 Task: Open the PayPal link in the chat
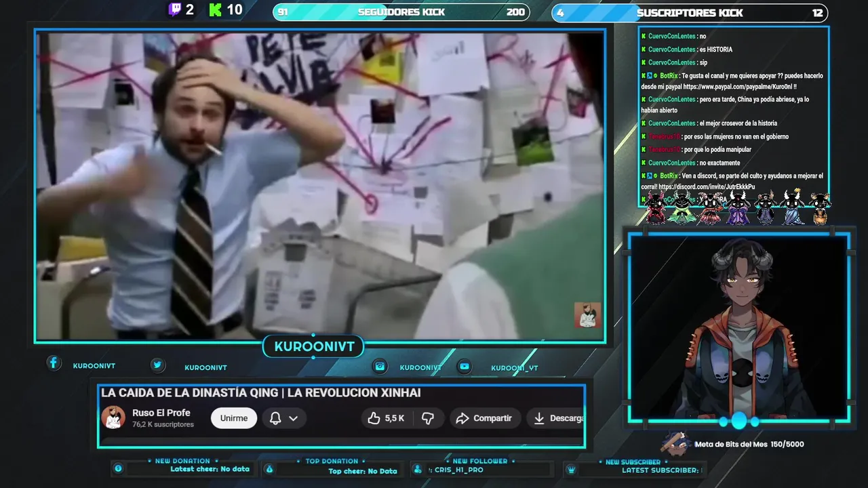738,87
